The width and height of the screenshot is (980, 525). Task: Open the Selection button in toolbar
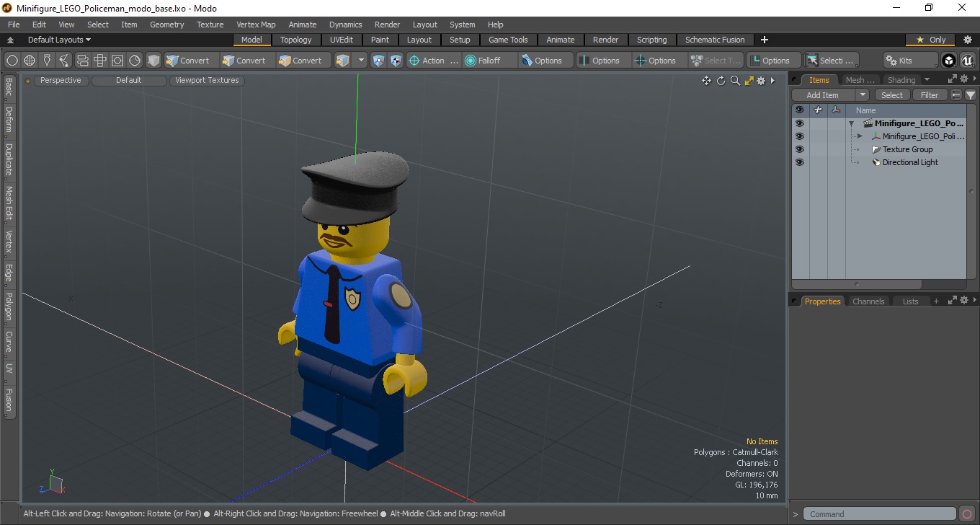coord(832,61)
